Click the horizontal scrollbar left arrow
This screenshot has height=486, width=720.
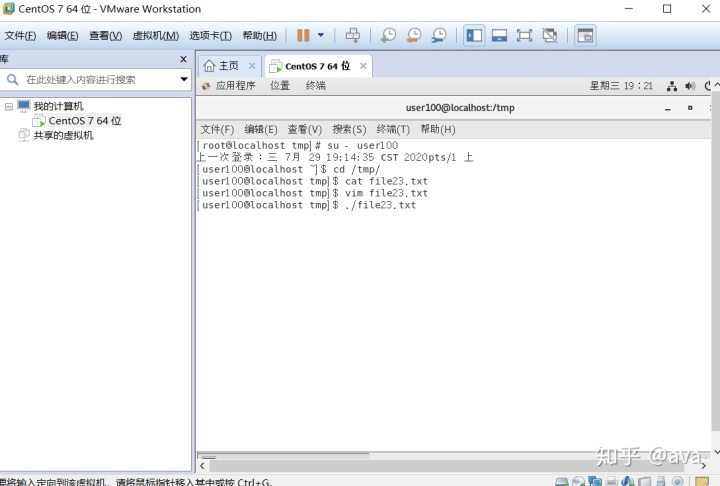(x=202, y=466)
